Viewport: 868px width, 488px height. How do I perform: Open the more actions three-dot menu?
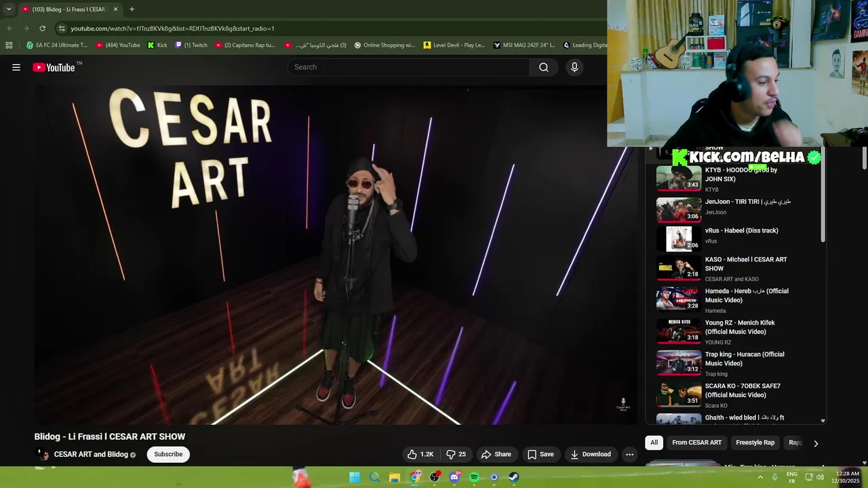[629, 454]
